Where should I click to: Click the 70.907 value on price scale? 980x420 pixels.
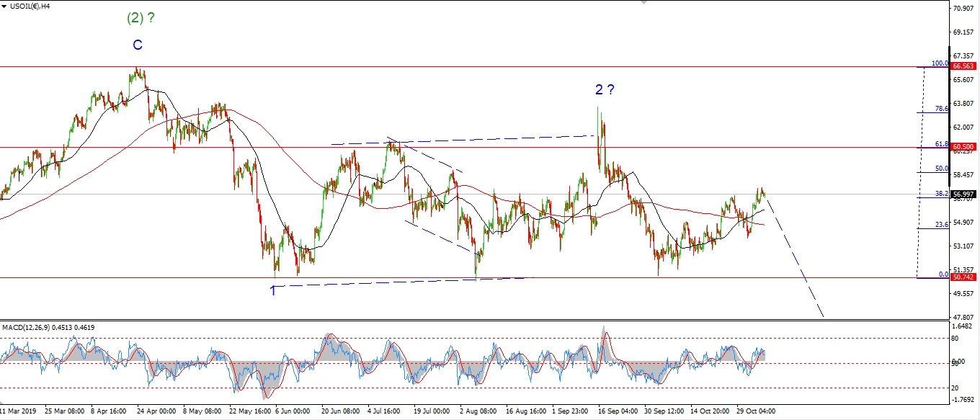tap(963, 9)
